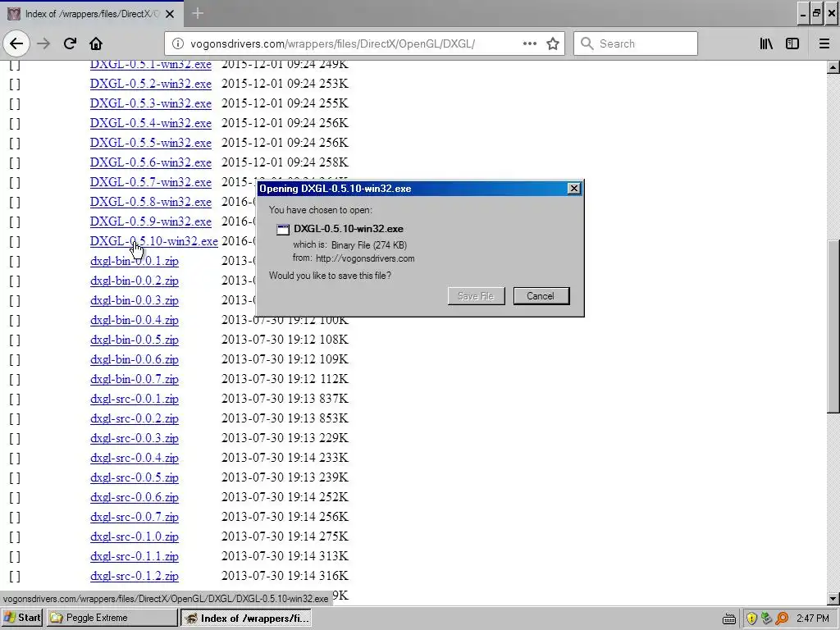
Task: Show site information icon in address bar
Action: 178,43
